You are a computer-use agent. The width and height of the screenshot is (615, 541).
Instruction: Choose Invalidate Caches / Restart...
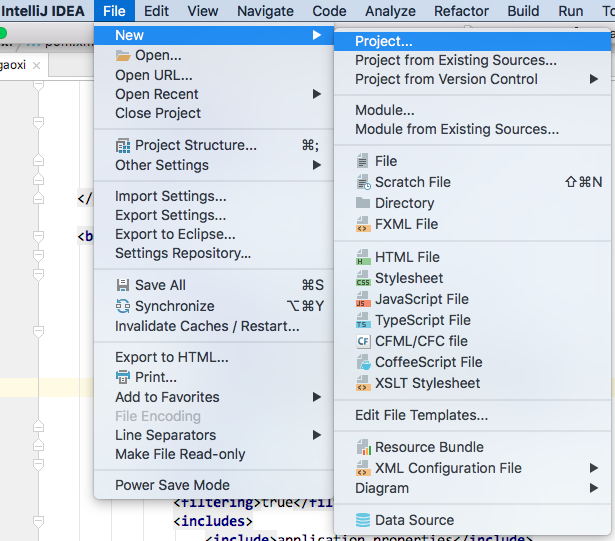[x=207, y=326]
